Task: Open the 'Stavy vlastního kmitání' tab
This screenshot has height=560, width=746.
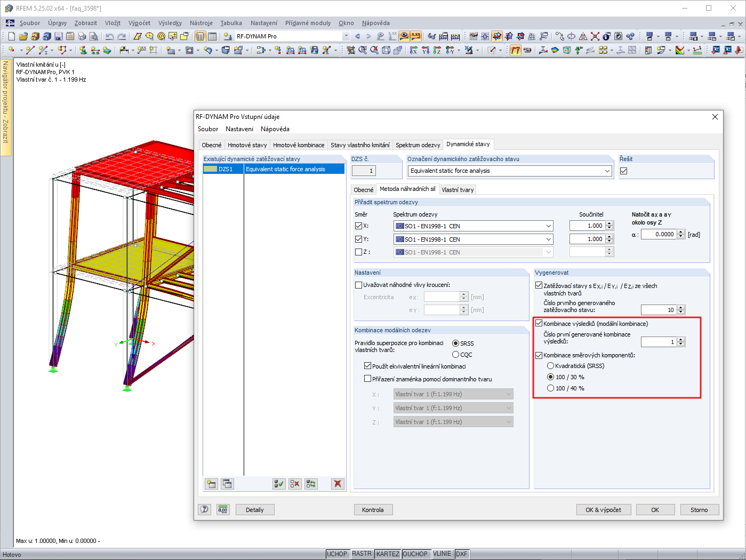Action: point(360,145)
